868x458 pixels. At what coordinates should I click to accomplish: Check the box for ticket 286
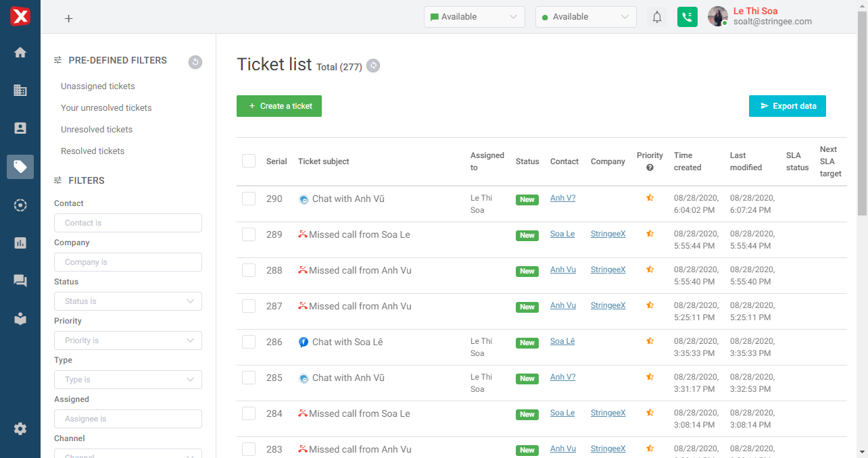pyautogui.click(x=249, y=342)
